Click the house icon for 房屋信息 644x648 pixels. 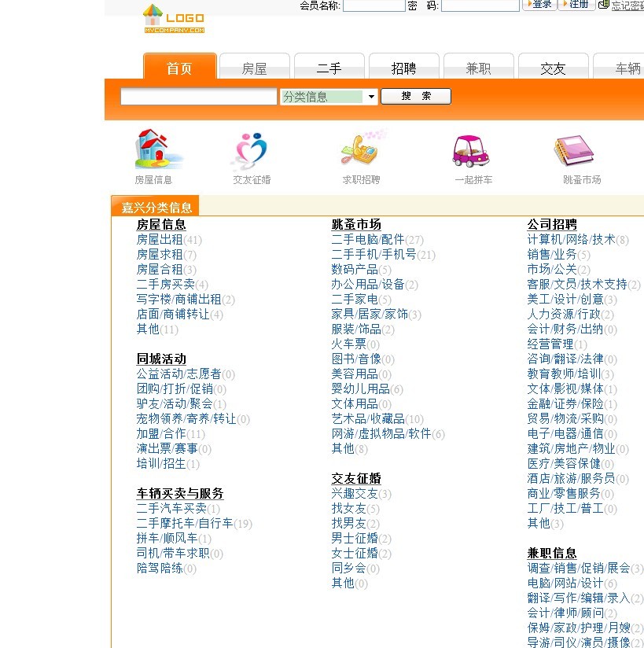(159, 149)
